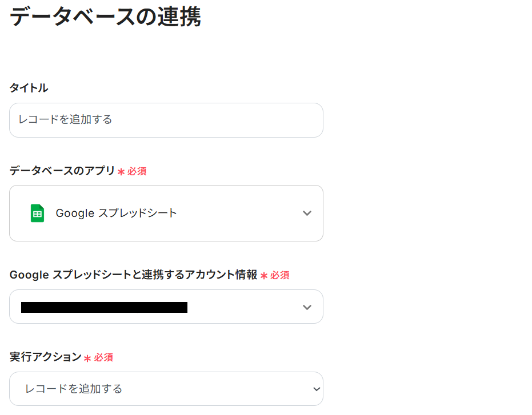Focus the タイトル text input field
532x415 pixels.
tap(166, 120)
